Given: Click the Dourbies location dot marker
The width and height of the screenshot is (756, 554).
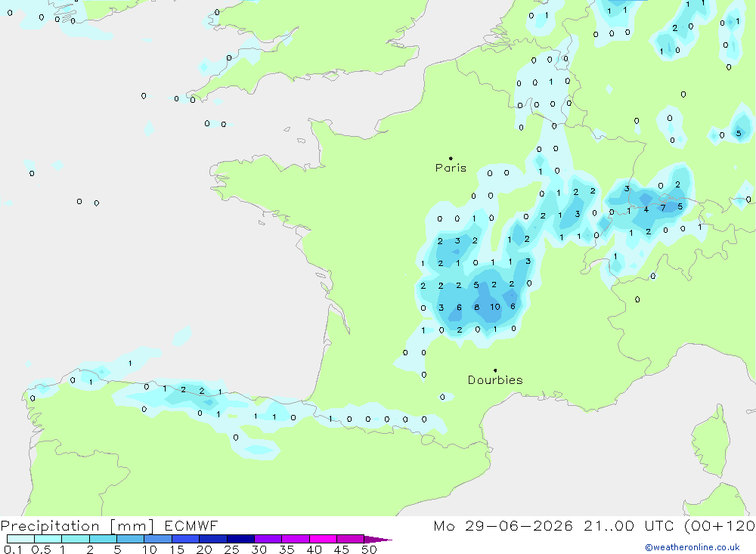Looking at the screenshot, I should coord(495,370).
